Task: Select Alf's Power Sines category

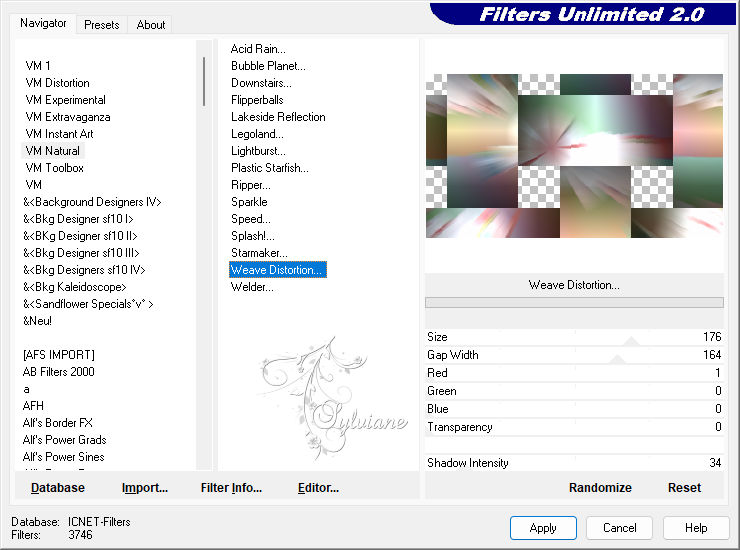Action: (63, 457)
